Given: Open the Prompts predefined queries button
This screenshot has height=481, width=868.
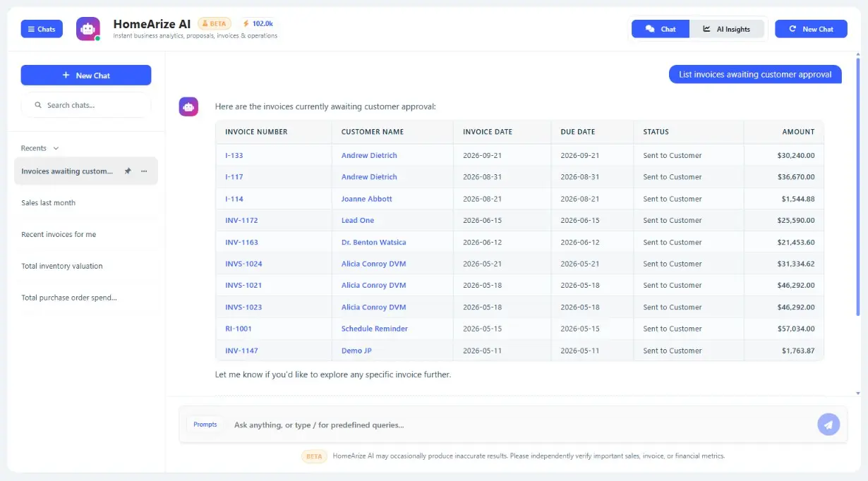Looking at the screenshot, I should pyautogui.click(x=205, y=425).
